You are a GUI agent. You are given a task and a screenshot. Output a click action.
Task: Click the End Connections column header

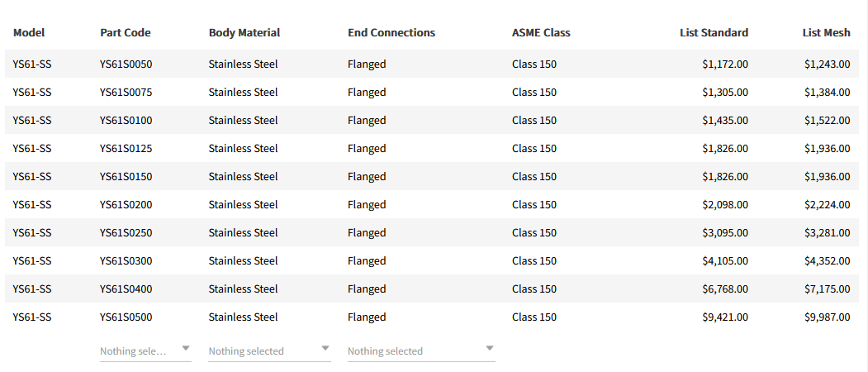pyautogui.click(x=391, y=33)
